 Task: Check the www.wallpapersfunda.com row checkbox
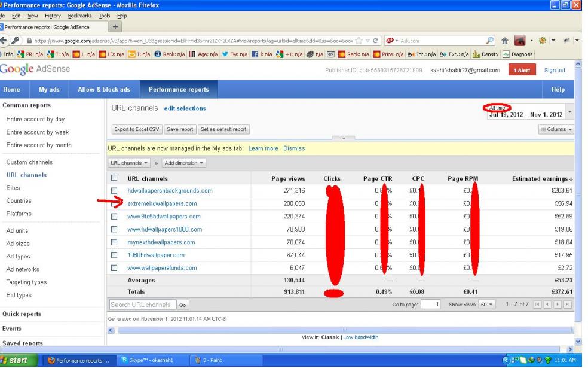tap(114, 268)
